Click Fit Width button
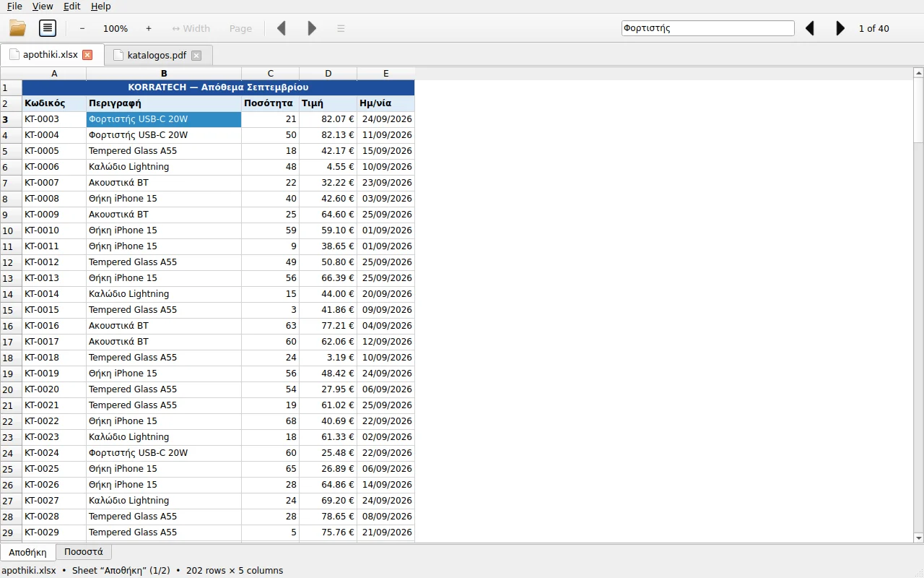The image size is (924, 578). tap(191, 28)
